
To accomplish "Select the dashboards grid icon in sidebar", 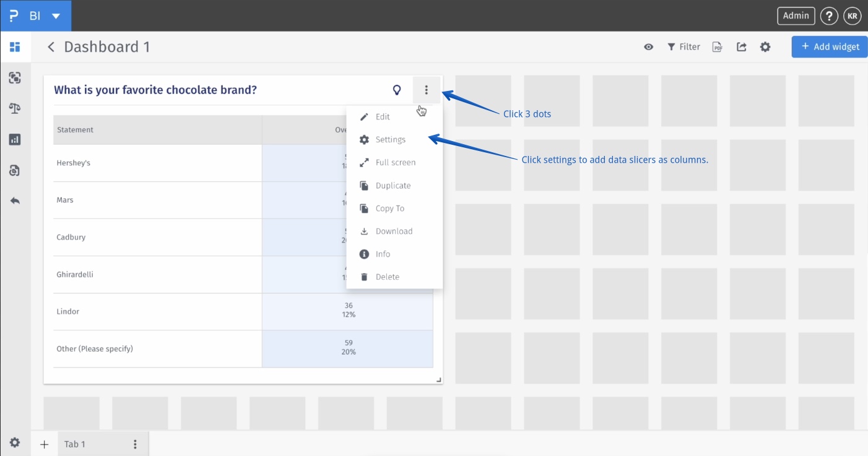I will pos(15,46).
